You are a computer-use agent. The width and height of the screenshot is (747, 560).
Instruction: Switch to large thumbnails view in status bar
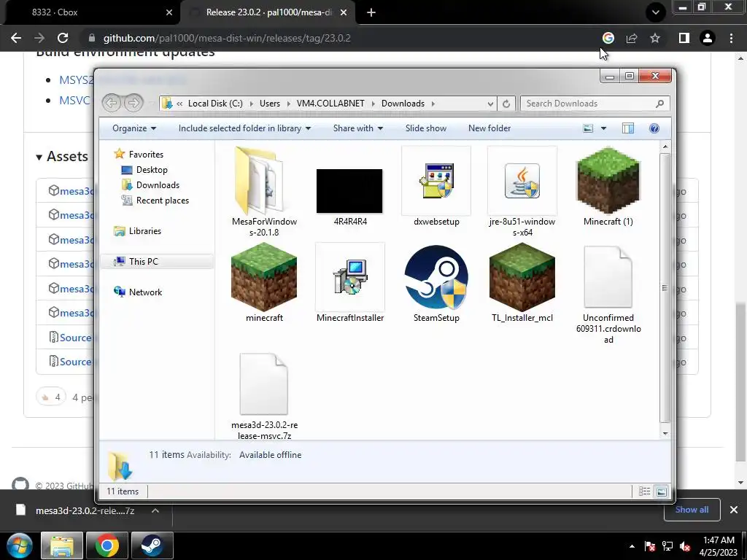point(661,491)
